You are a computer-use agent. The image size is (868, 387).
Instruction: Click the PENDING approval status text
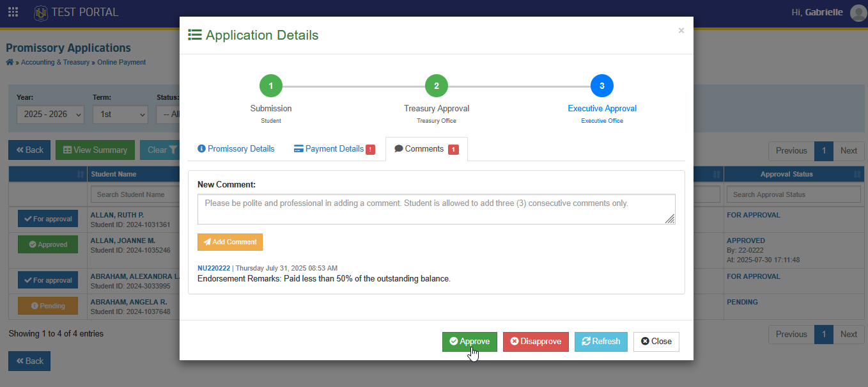(742, 302)
